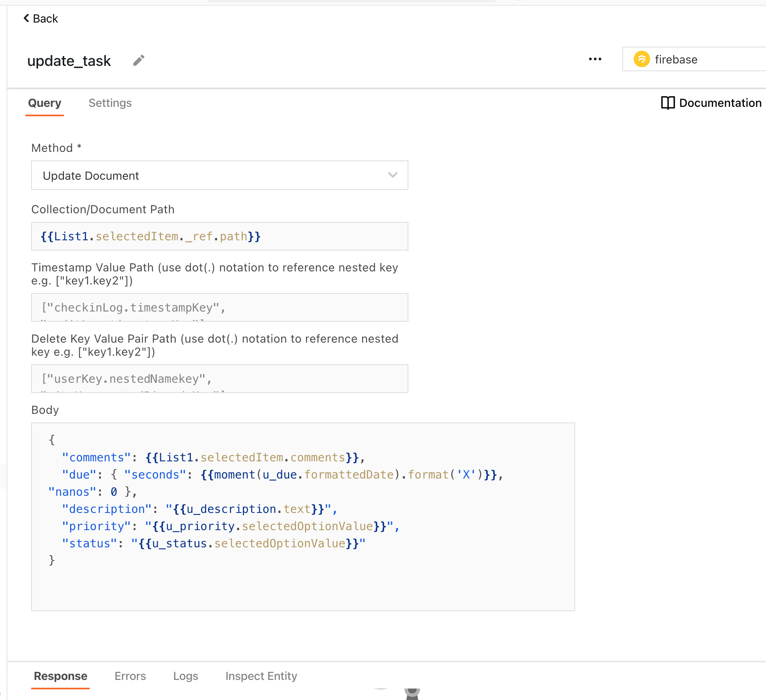Open the three-dots more options menu
The width and height of the screenshot is (766, 700).
coord(595,59)
